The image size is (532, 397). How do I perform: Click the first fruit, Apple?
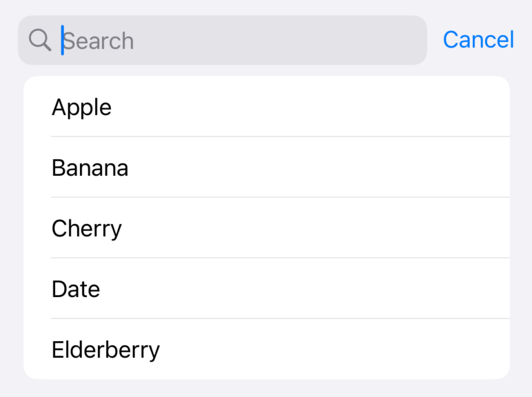82,107
